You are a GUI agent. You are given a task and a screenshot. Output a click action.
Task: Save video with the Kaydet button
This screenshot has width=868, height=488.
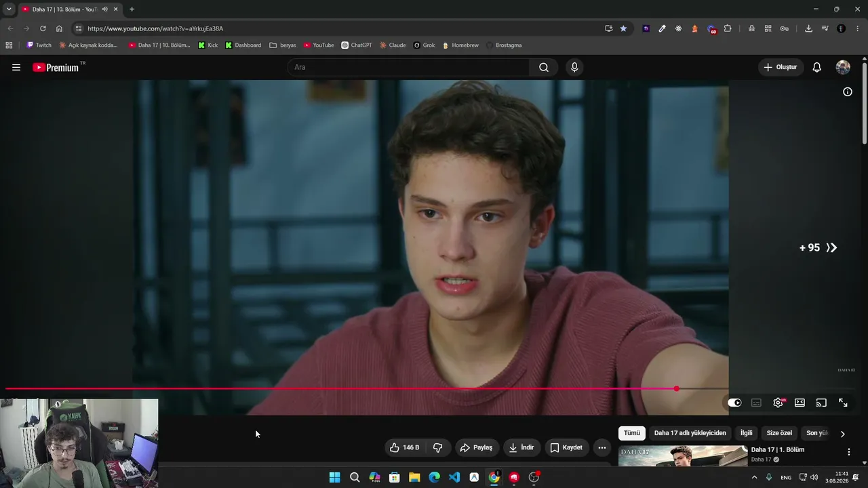click(x=566, y=447)
